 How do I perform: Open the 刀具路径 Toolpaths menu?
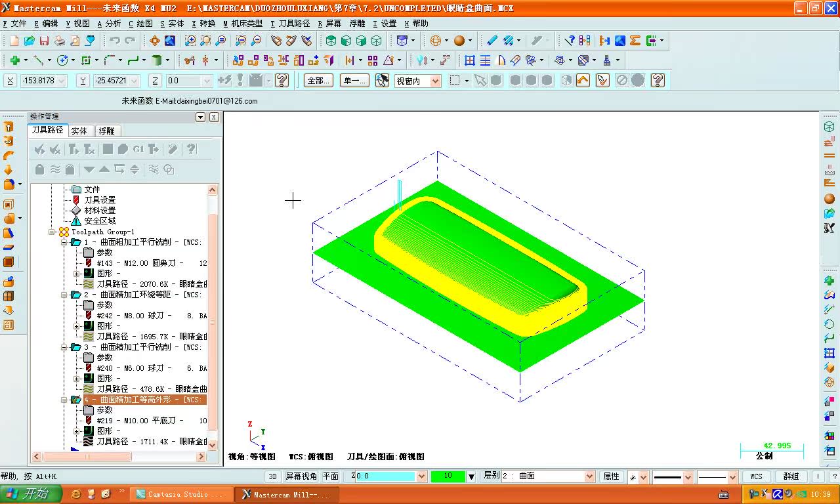click(x=290, y=24)
